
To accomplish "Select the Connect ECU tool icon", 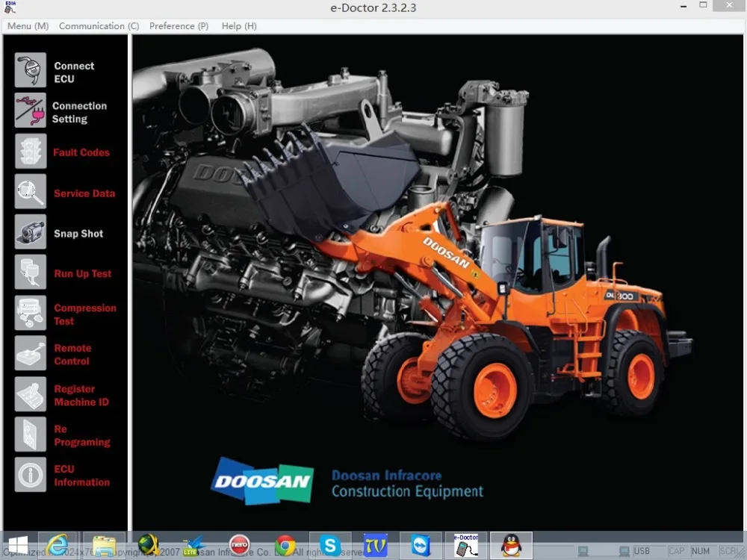I will click(x=29, y=69).
